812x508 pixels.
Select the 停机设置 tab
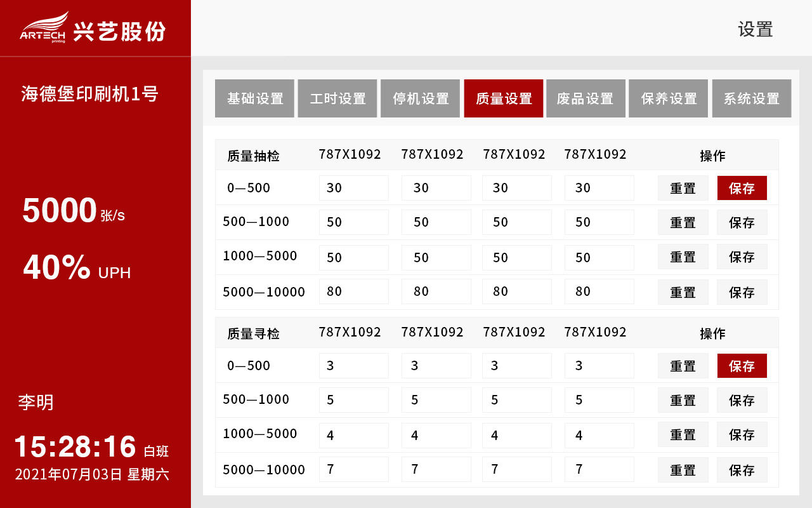pyautogui.click(x=421, y=98)
